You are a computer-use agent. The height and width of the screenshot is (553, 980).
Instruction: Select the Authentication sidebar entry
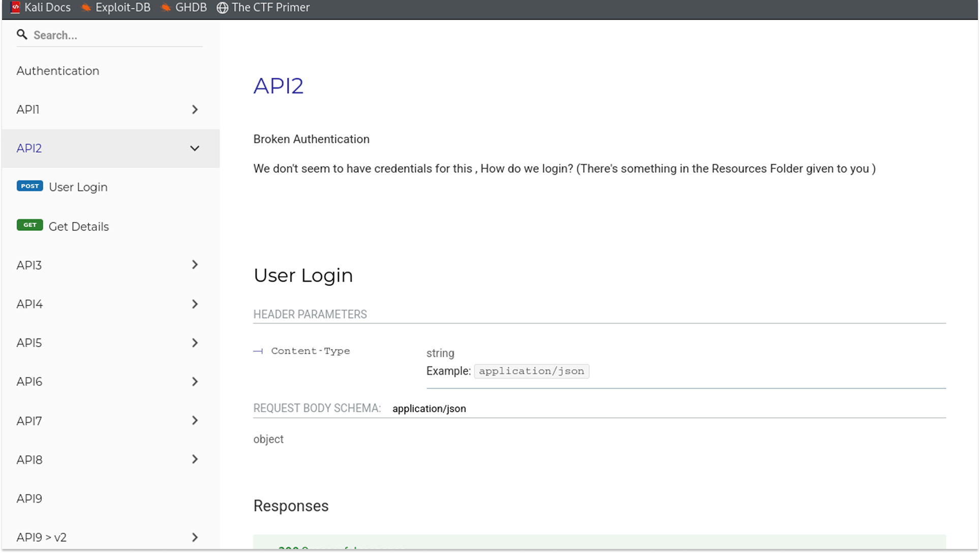pos(57,71)
